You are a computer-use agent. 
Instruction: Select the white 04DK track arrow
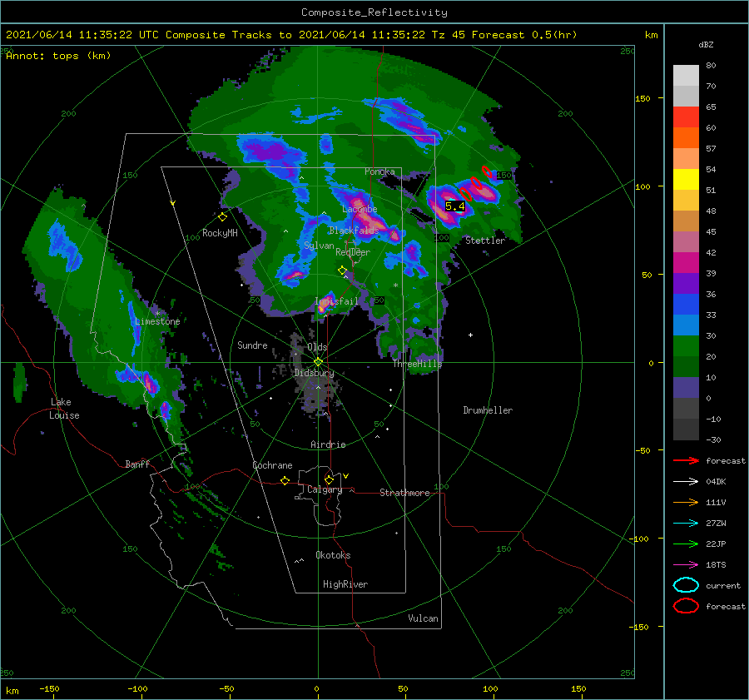point(686,481)
